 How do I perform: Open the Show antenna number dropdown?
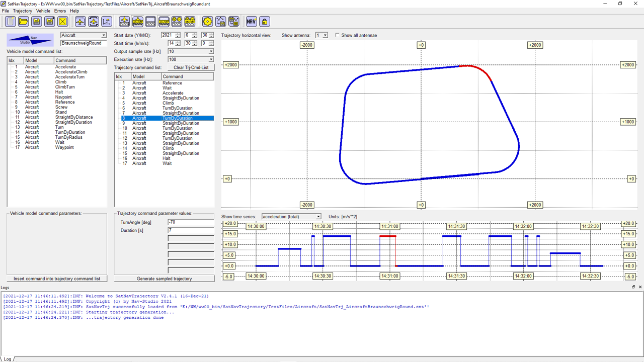pyautogui.click(x=325, y=35)
